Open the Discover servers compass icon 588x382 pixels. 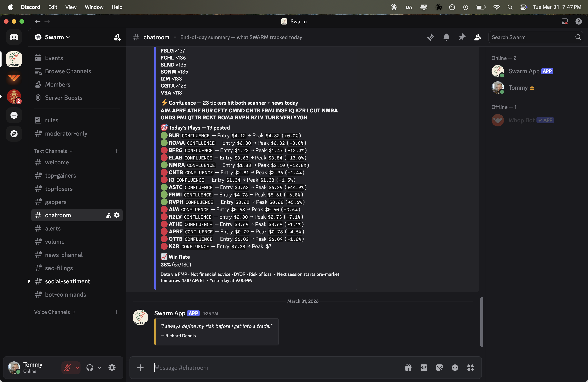[x=14, y=134]
